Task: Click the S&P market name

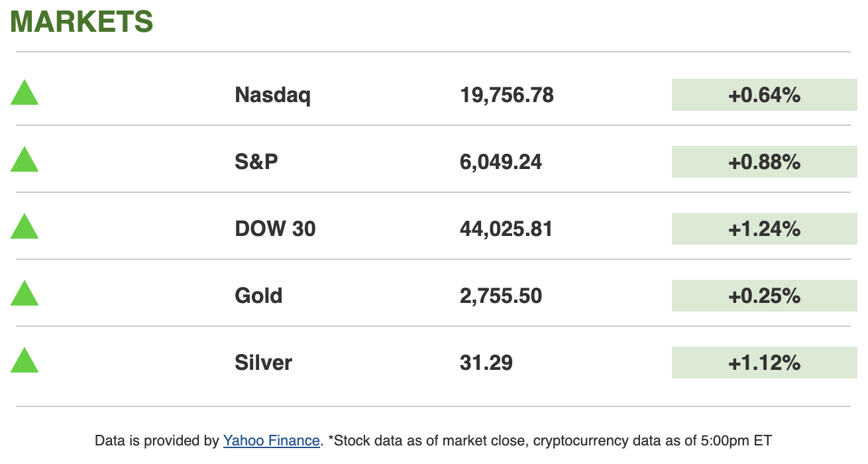Action: tap(256, 162)
